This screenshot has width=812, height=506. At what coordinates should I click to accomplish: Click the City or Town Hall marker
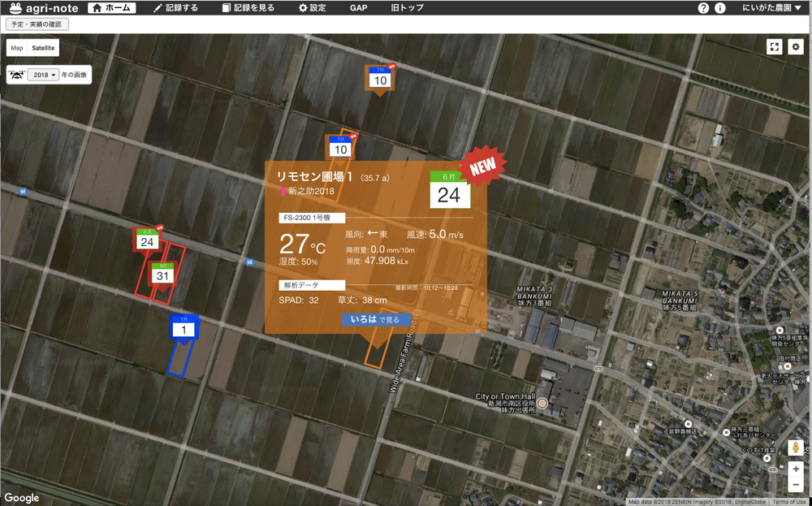[542, 403]
